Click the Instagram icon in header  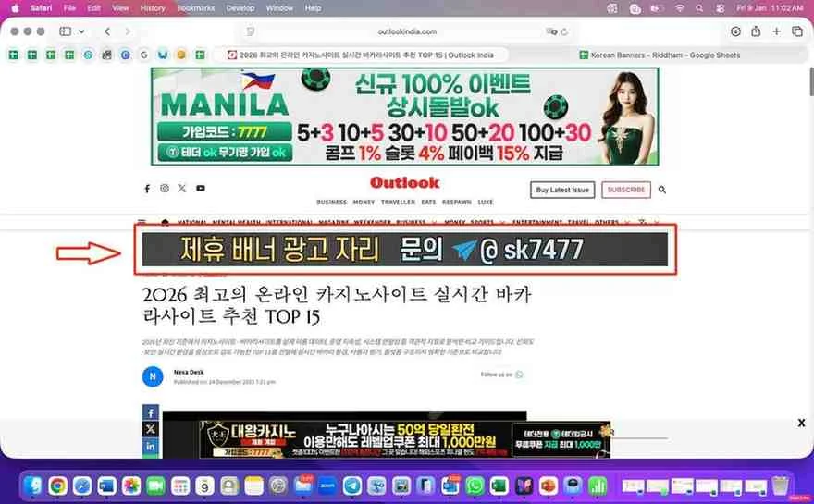165,189
